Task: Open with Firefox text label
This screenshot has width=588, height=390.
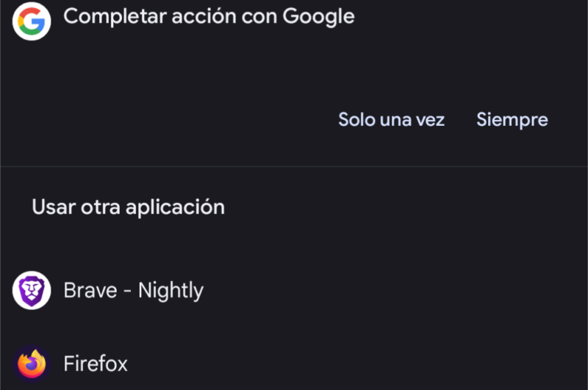Action: 96,364
